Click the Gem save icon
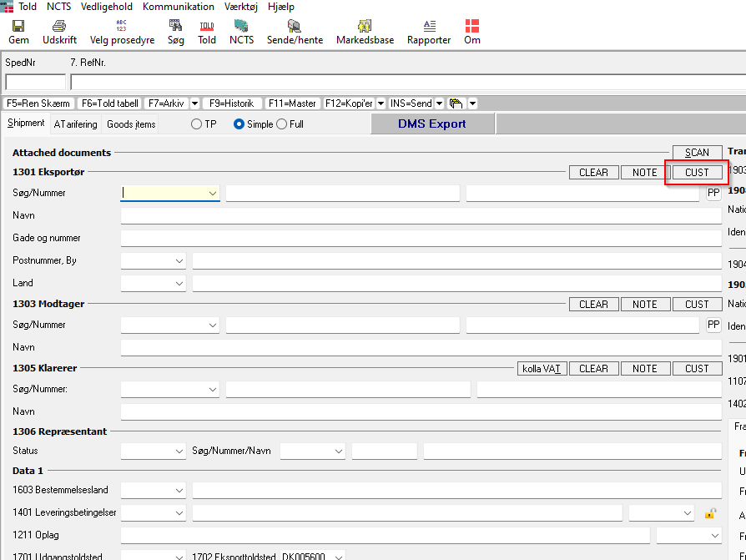Image resolution: width=746 pixels, height=560 pixels. click(18, 32)
